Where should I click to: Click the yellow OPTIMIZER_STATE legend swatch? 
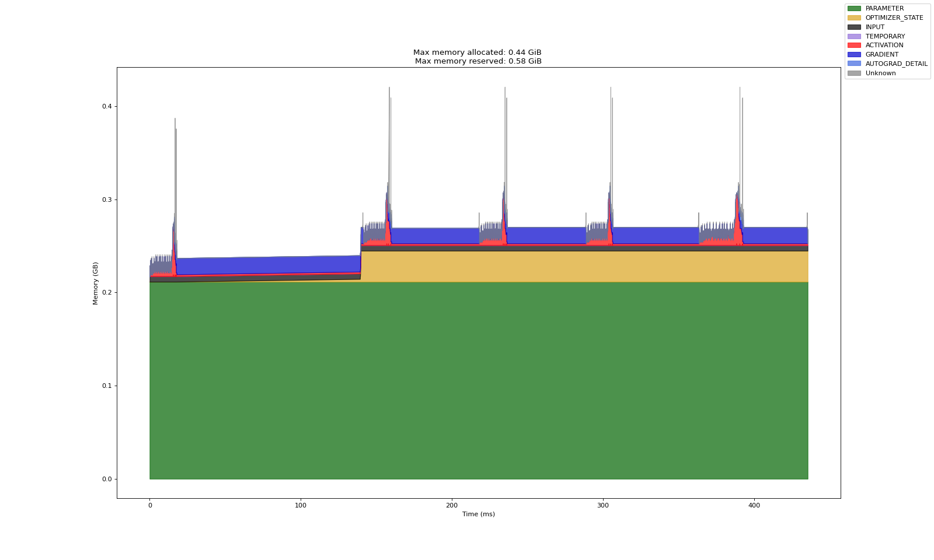tap(854, 18)
